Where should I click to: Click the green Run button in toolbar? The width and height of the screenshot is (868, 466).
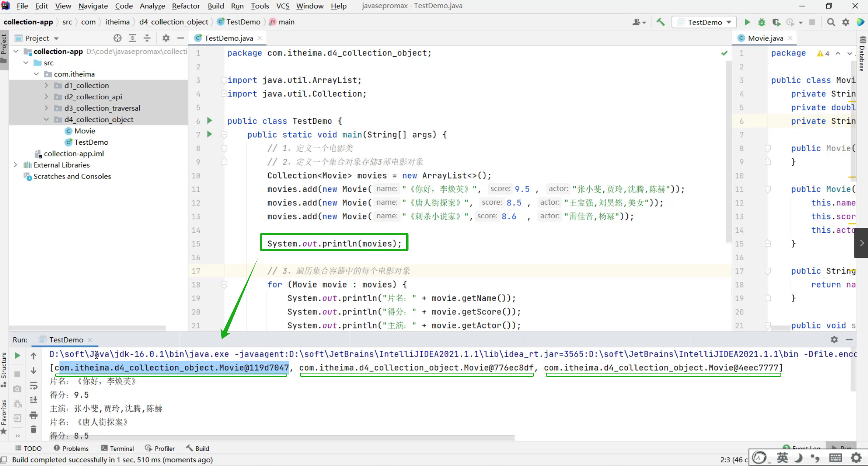(747, 22)
